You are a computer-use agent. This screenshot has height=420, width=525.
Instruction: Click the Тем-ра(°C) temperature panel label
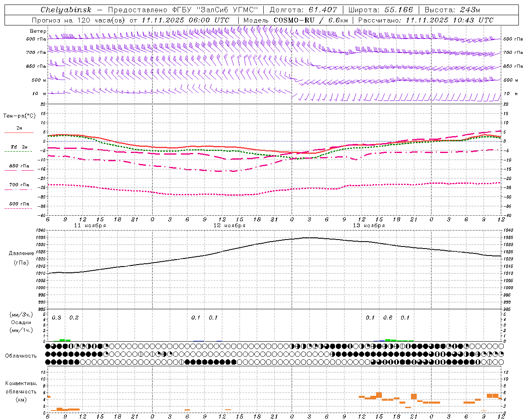point(19,116)
